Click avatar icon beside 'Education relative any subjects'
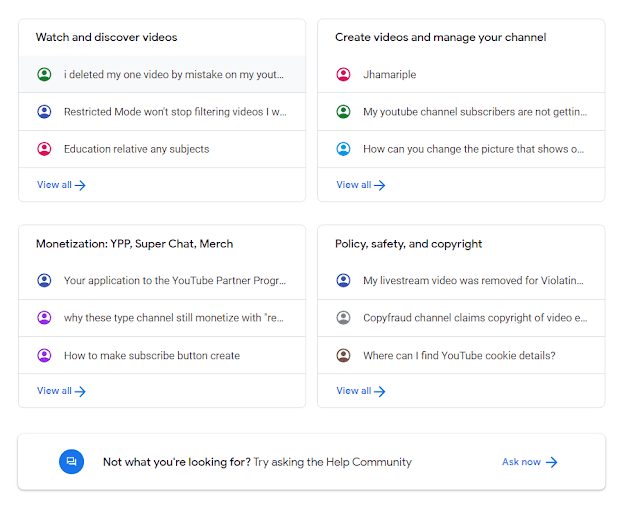This screenshot has height=505, width=640. click(x=44, y=149)
